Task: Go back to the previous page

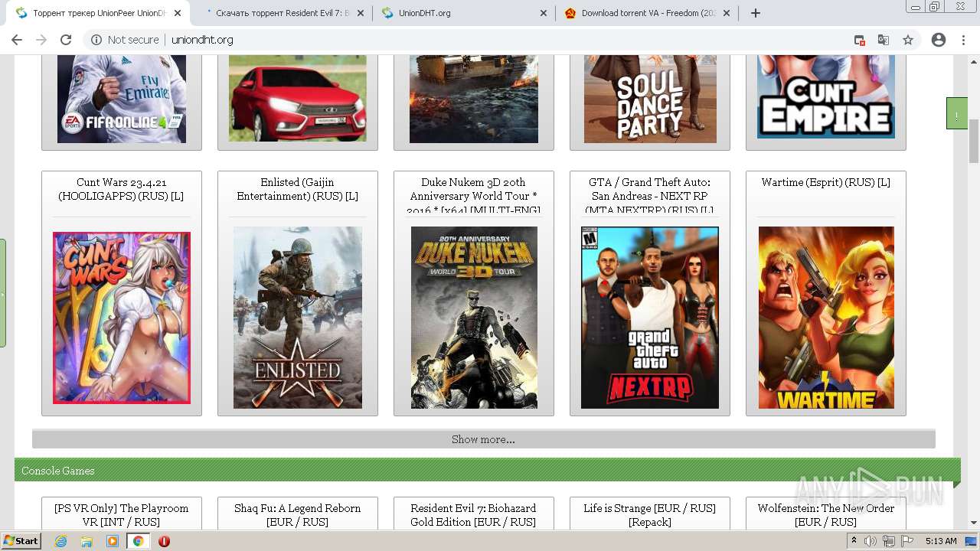Action: point(17,40)
